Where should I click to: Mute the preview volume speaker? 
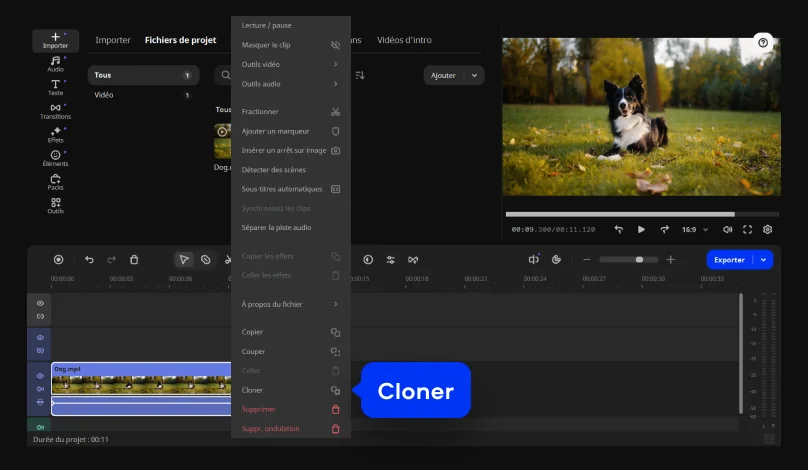point(727,229)
